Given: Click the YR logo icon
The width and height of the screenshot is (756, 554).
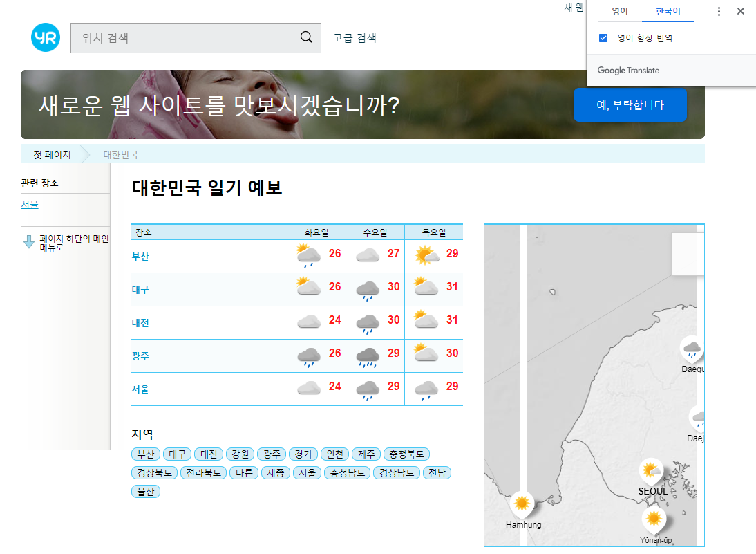Looking at the screenshot, I should point(46,37).
